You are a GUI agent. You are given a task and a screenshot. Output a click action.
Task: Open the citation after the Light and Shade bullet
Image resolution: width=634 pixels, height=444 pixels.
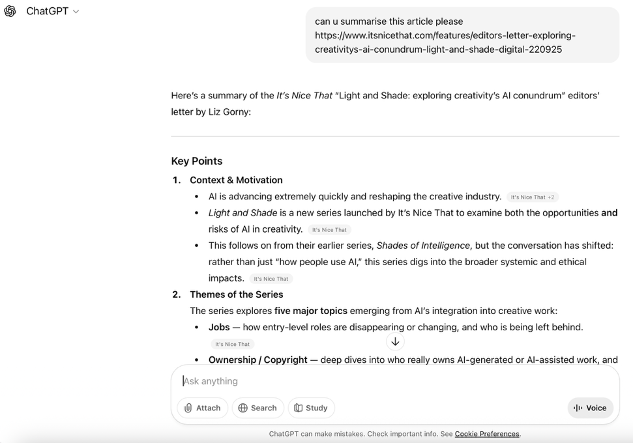330,230
